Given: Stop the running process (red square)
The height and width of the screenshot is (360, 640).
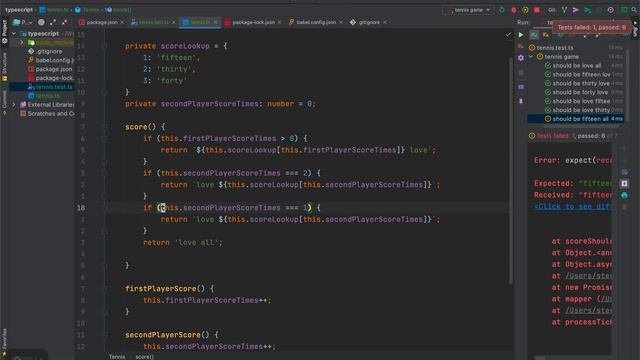Looking at the screenshot, I should [537, 10].
